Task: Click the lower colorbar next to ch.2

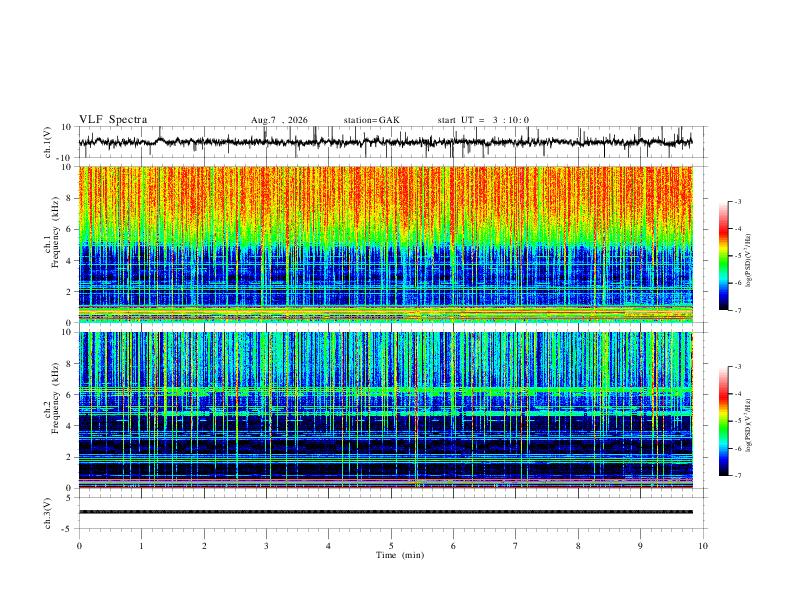Action: tap(723, 421)
